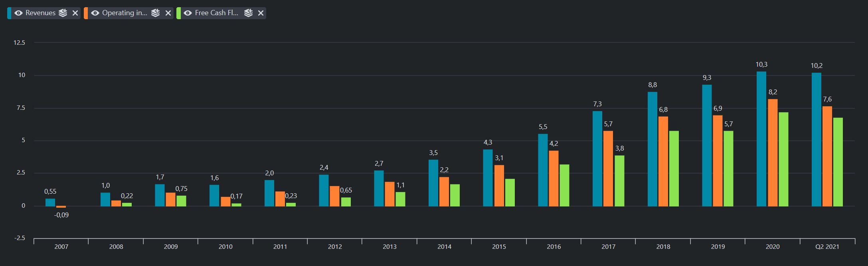Click the 2019 green bar labeled 5,7
Viewport: 868px width, 266px height.
(728, 169)
